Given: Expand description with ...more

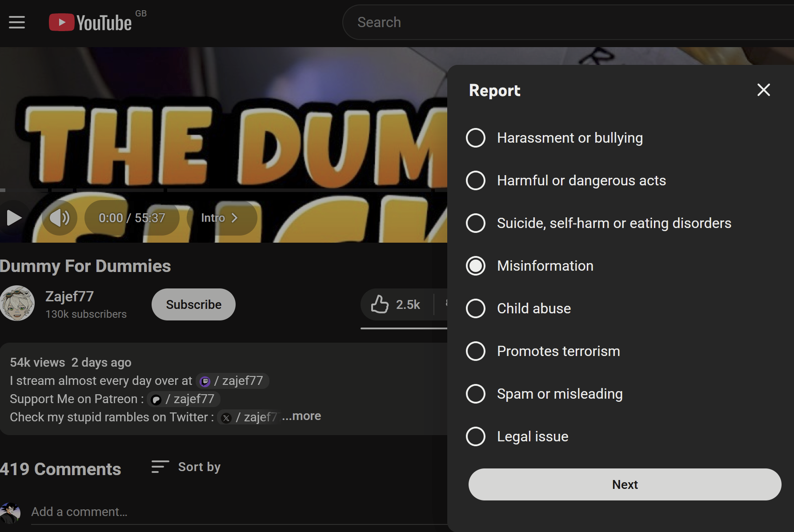Looking at the screenshot, I should (x=301, y=416).
